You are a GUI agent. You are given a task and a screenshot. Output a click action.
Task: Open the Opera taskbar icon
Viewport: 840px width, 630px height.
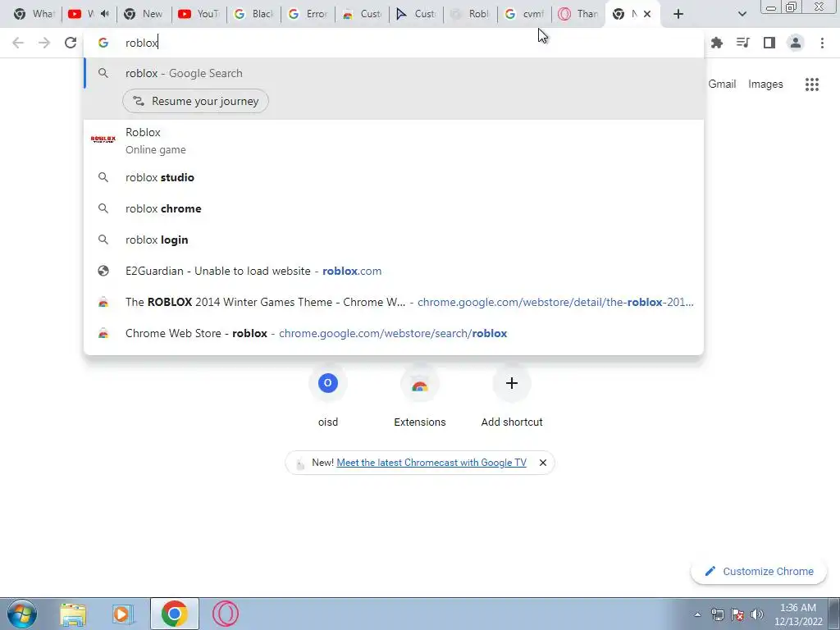tap(225, 614)
